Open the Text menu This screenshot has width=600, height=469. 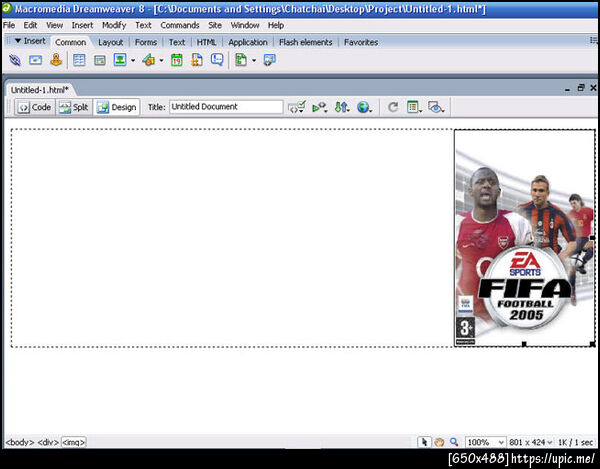click(143, 25)
